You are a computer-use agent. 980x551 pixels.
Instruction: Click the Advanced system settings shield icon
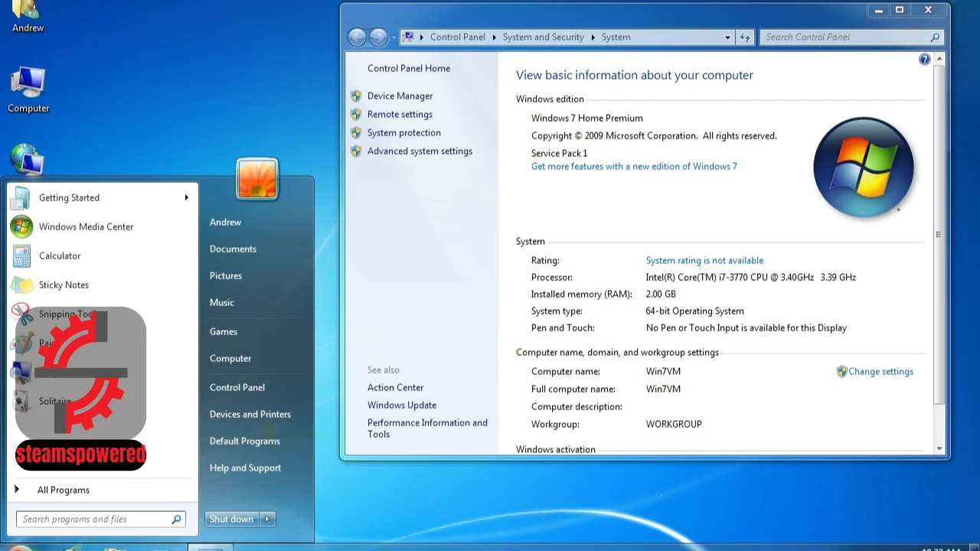[356, 151]
